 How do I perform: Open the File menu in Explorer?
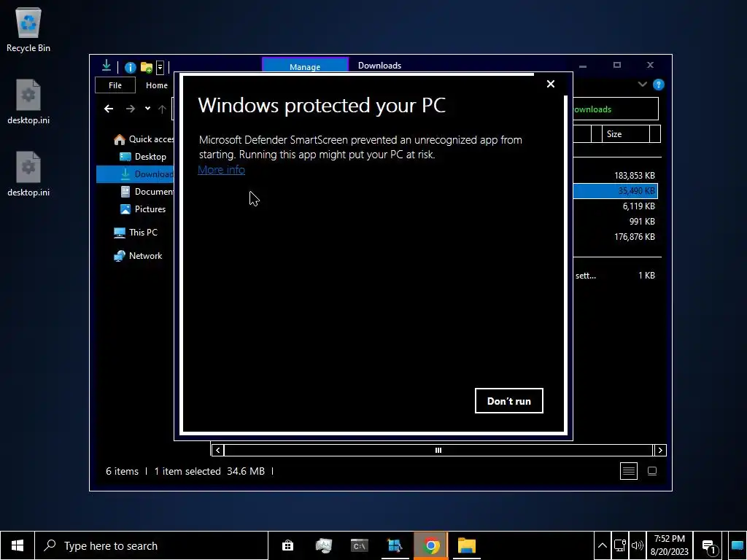coord(115,85)
